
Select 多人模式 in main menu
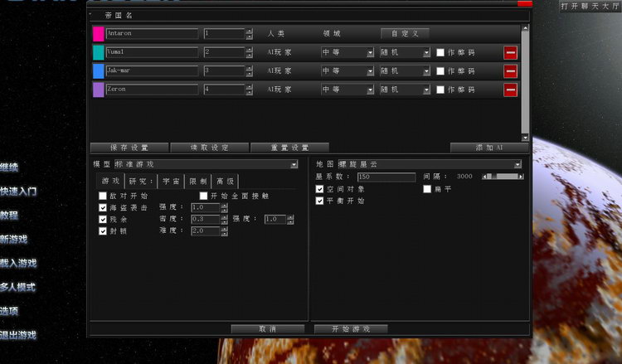pyautogui.click(x=18, y=287)
